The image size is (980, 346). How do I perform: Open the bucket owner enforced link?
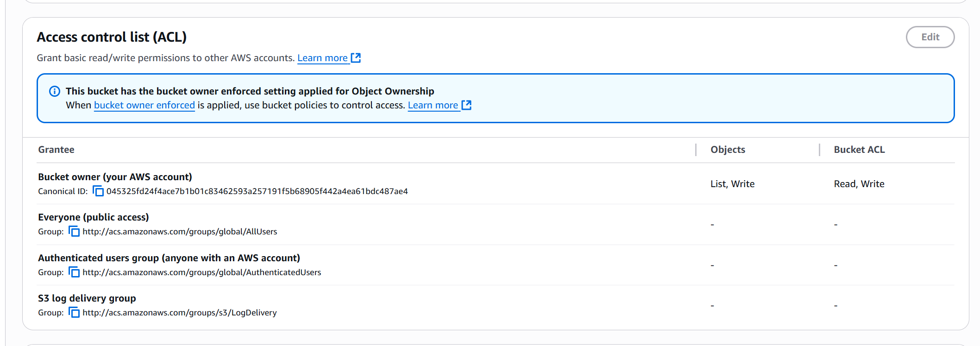pyautogui.click(x=144, y=105)
